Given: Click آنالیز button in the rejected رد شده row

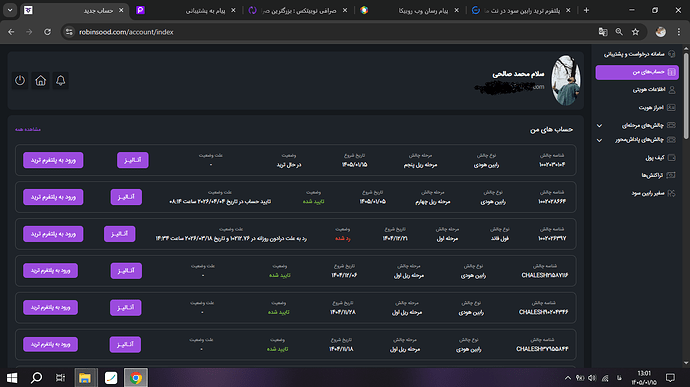Looking at the screenshot, I should coord(120,234).
